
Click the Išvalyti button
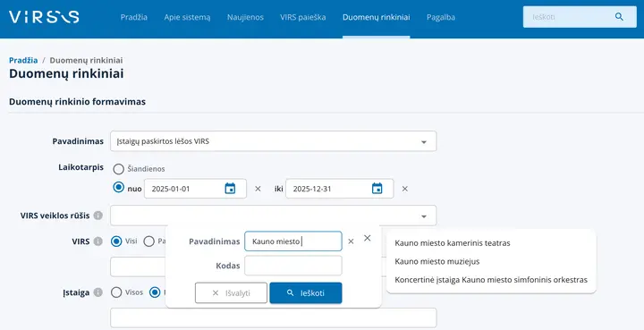tap(232, 293)
